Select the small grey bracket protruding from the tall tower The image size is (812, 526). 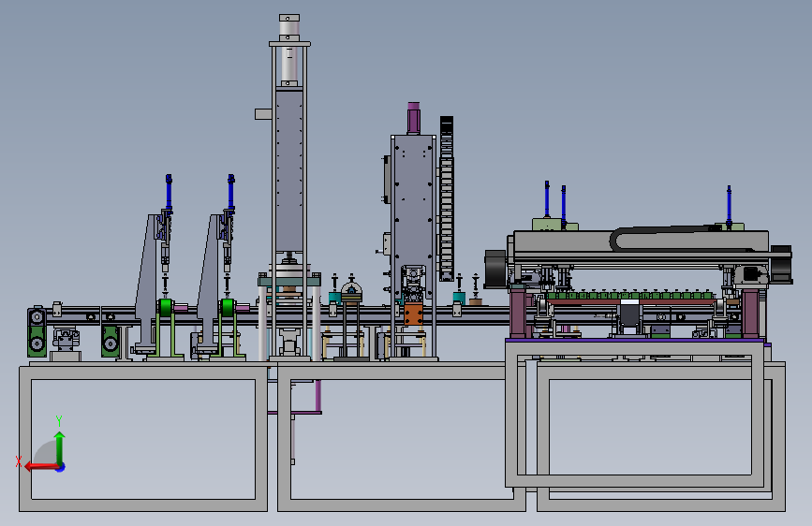tap(263, 114)
